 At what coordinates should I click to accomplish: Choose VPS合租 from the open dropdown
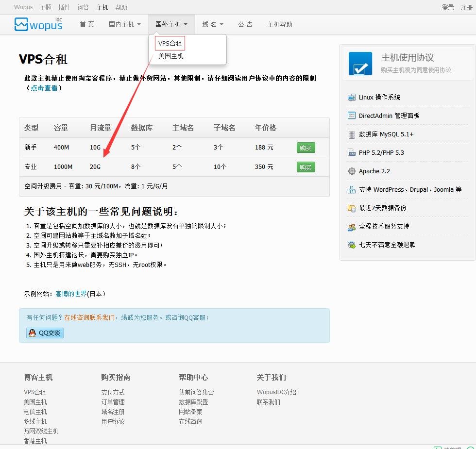point(170,43)
